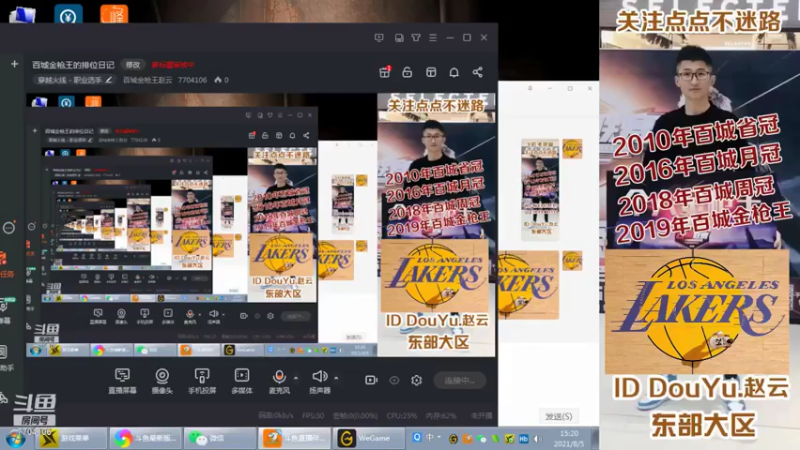Click the gray 连接中 connecting button
This screenshot has width=800, height=450.
point(460,380)
